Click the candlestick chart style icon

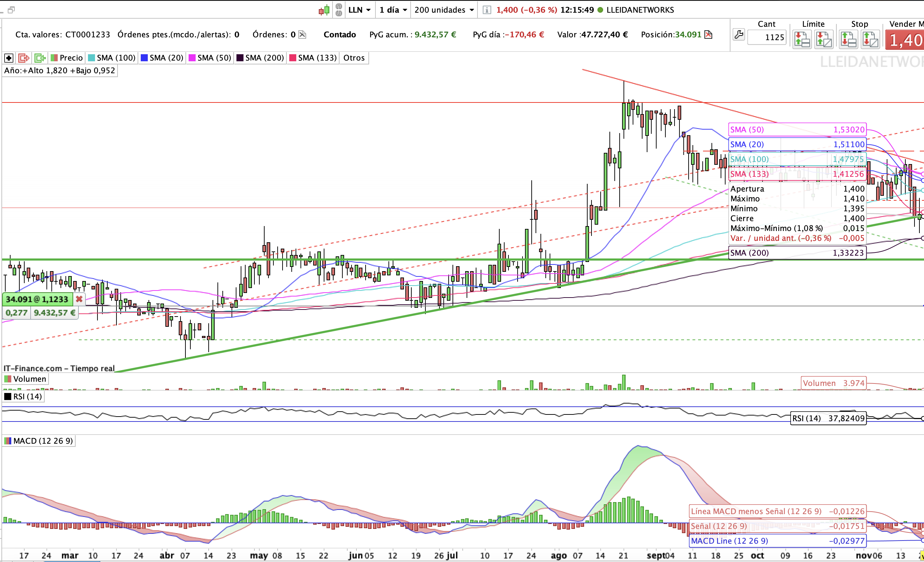pos(324,10)
